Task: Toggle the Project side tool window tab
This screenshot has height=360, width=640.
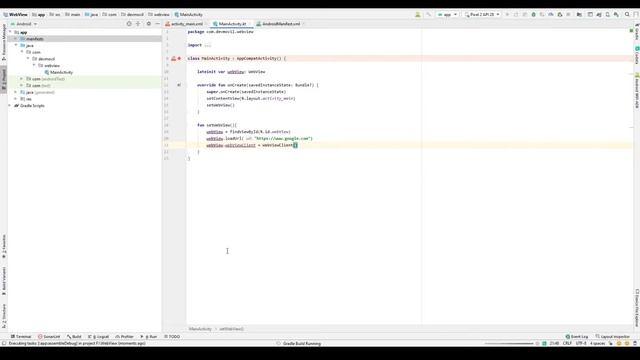Action: (4, 79)
